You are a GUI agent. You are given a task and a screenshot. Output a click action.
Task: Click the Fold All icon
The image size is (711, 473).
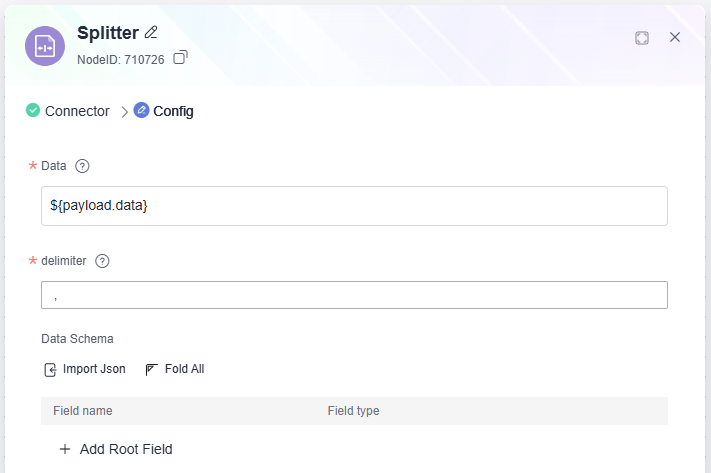tap(151, 370)
